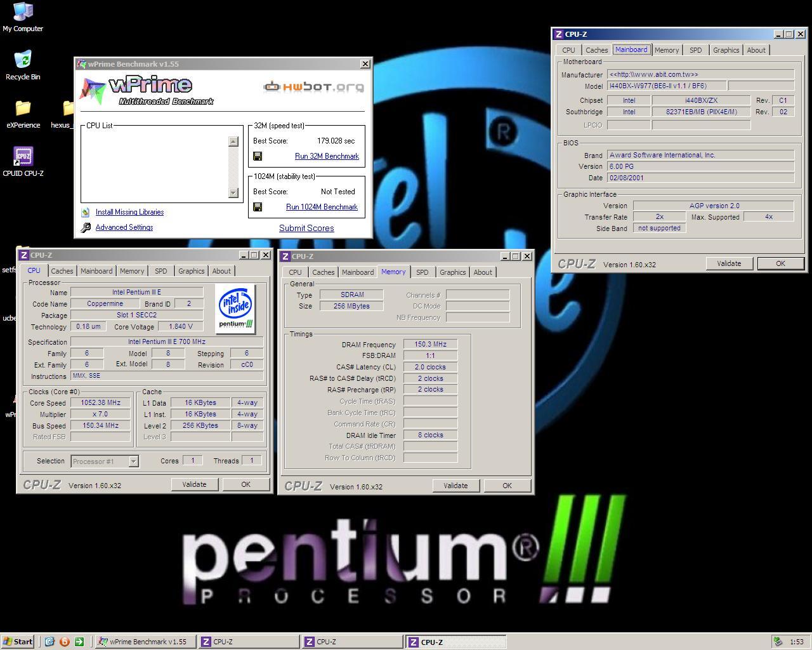
Task: Run the 32M Benchmark
Action: 327,156
